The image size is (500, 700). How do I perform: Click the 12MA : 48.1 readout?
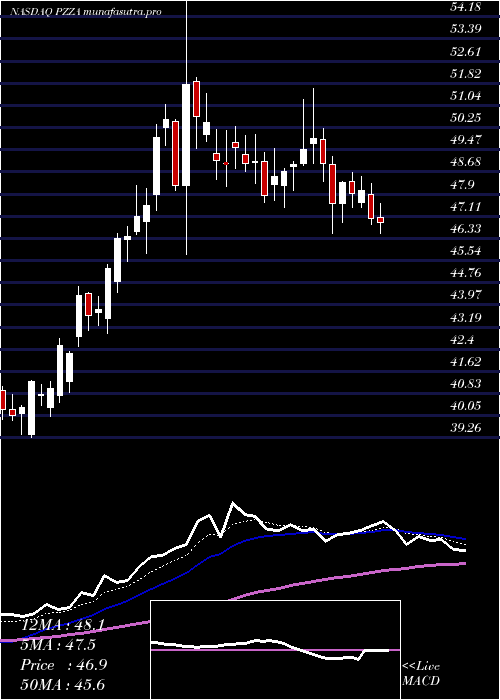point(63,625)
